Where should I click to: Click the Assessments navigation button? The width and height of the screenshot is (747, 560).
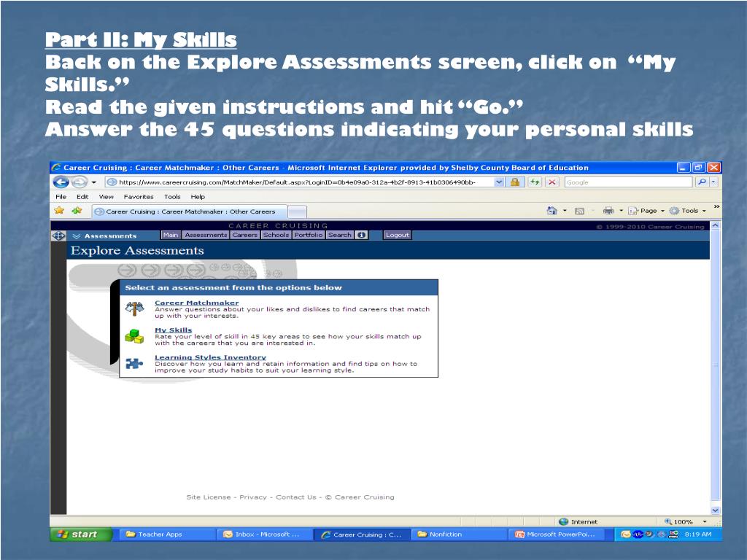coord(206,235)
